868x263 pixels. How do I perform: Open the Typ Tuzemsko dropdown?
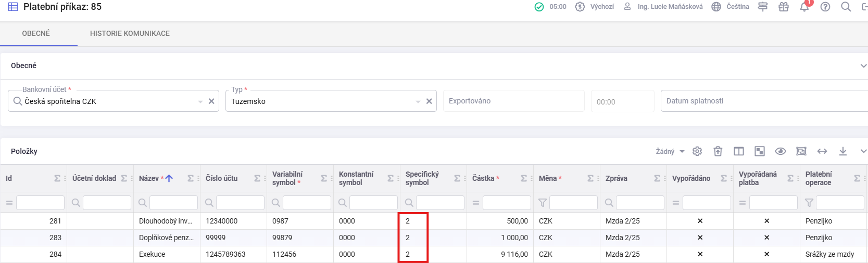coord(418,101)
